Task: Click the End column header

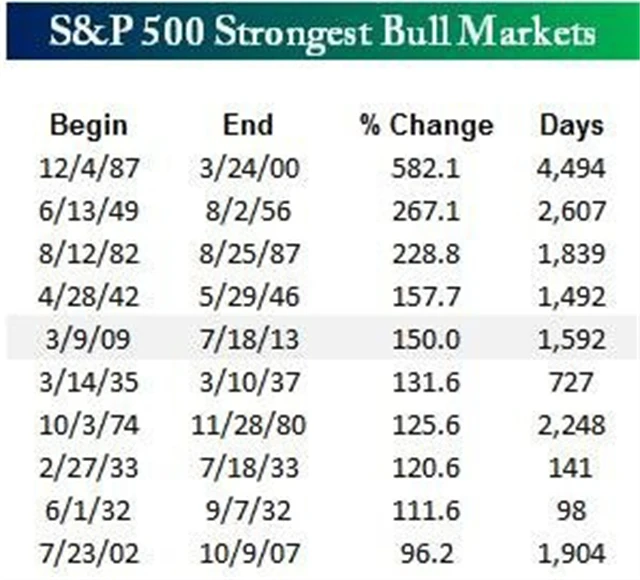Action: point(248,125)
